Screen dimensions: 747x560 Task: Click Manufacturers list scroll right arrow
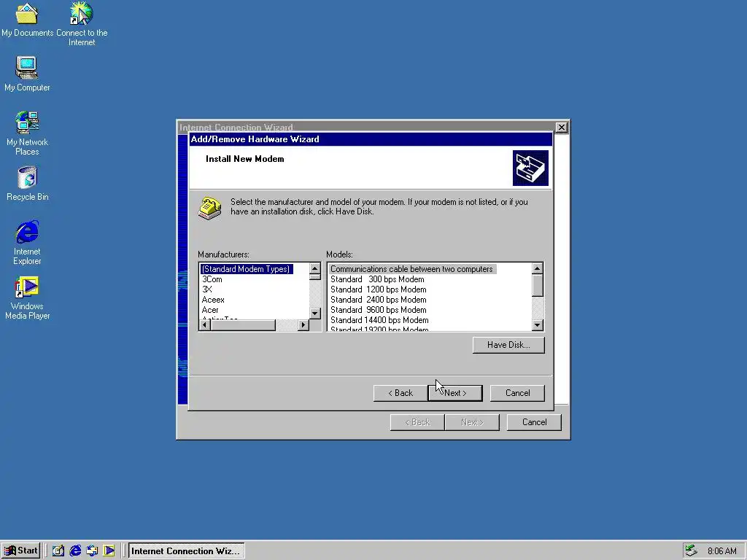pos(303,324)
